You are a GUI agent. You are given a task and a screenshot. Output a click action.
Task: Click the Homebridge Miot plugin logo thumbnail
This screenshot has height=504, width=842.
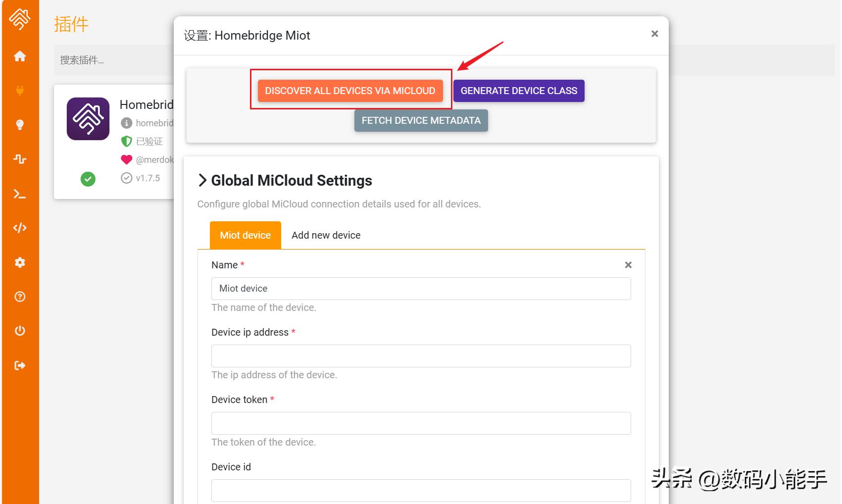click(x=88, y=119)
